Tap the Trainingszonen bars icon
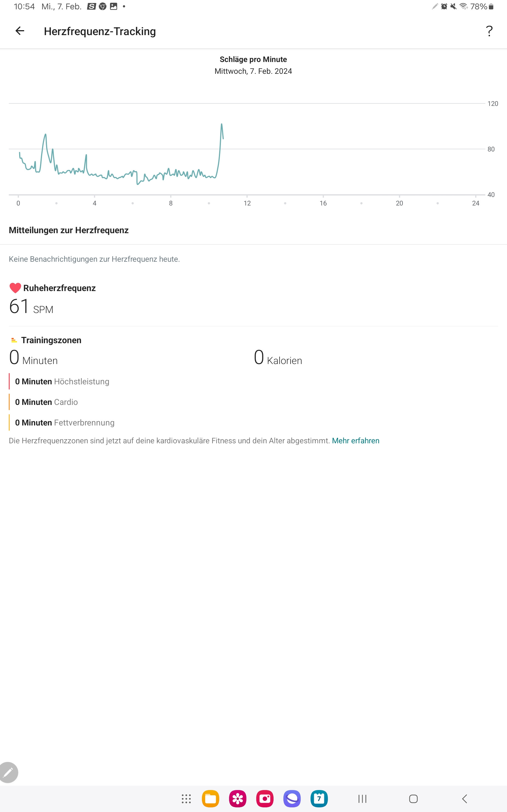 pyautogui.click(x=14, y=340)
